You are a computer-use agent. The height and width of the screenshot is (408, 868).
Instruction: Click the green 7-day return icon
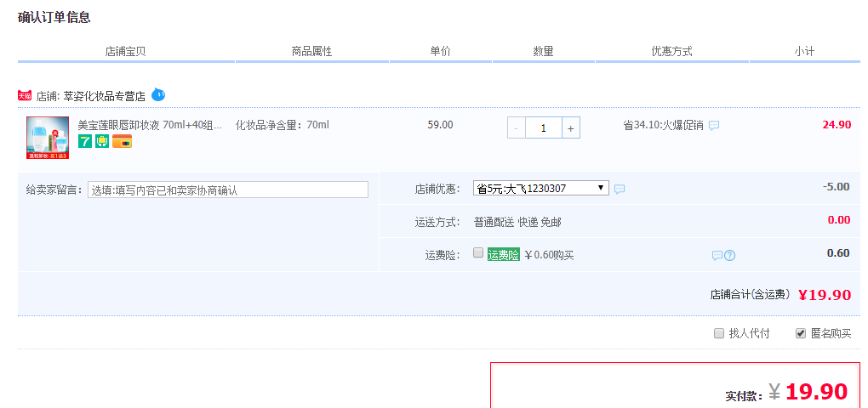[x=85, y=141]
